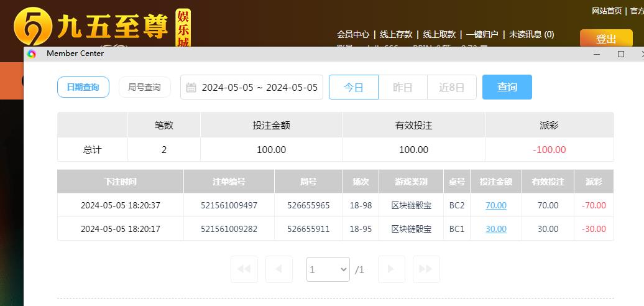The width and height of the screenshot is (644, 306).
Task: Click the Member Center window logo icon
Action: tap(32, 54)
